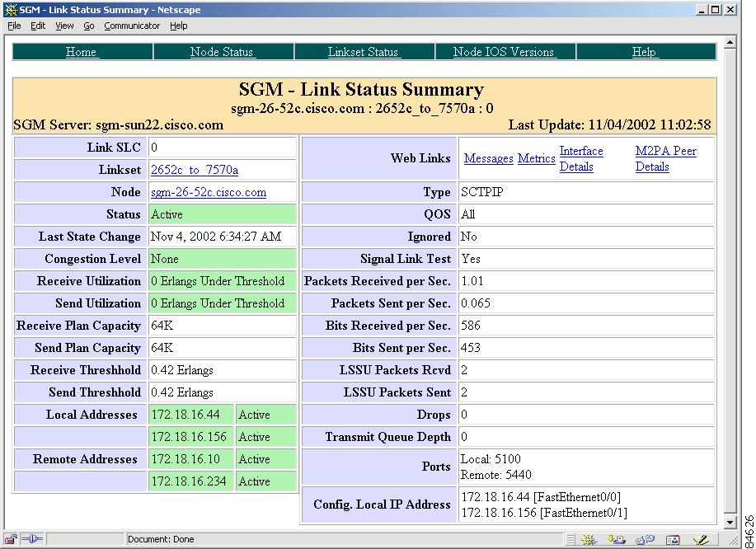
Task: Open Node IOS Versions link
Action: tap(504, 52)
